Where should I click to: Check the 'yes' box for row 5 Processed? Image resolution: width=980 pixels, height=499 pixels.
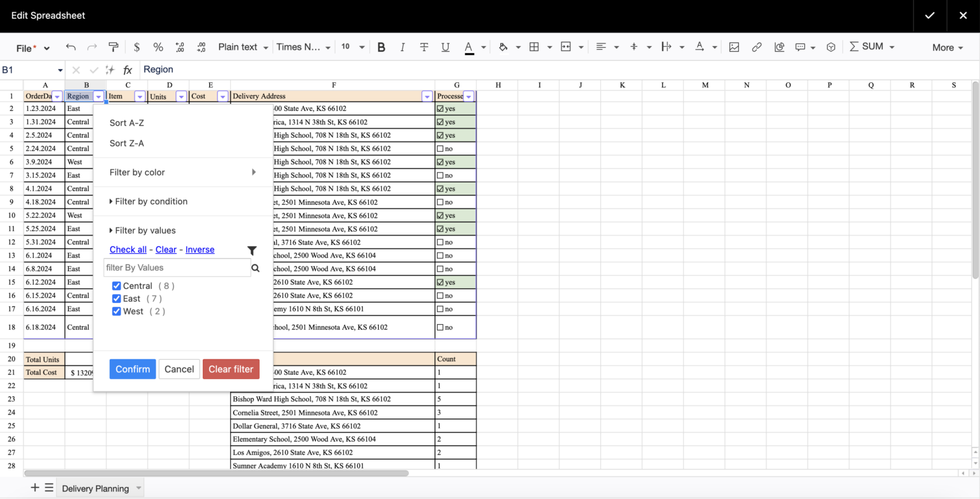(x=440, y=148)
